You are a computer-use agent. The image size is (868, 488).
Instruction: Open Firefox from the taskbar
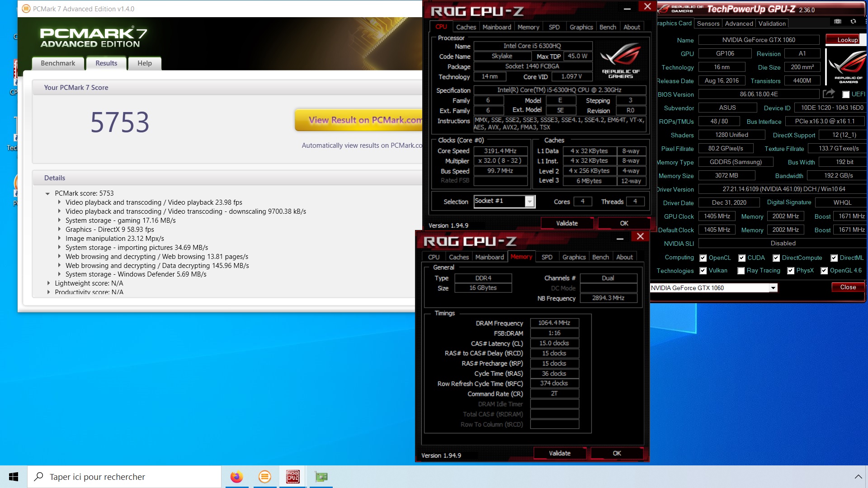click(236, 477)
